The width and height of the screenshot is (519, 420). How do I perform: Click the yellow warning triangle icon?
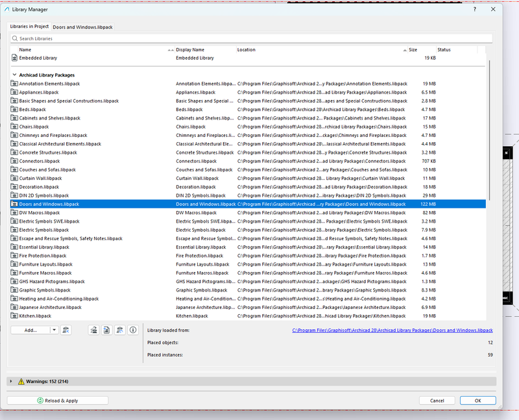pos(21,382)
